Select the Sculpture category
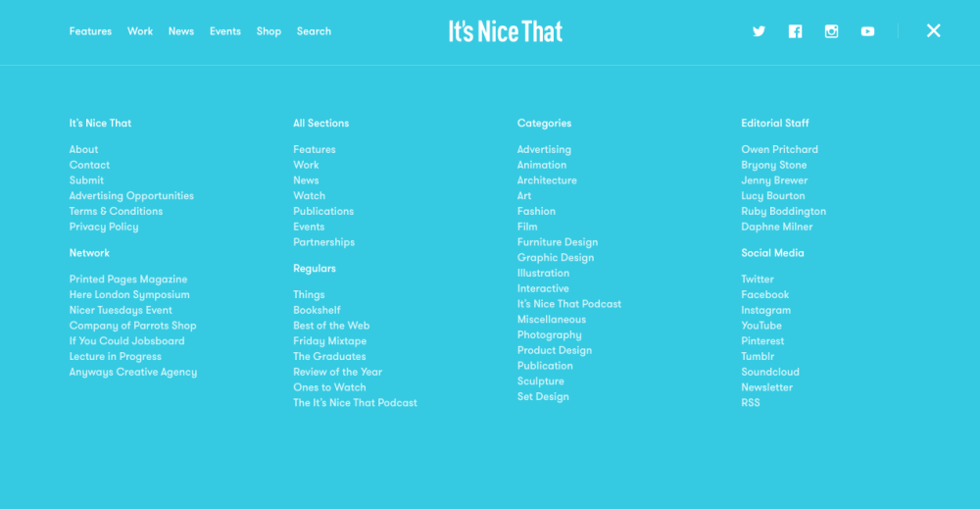 [x=541, y=382]
